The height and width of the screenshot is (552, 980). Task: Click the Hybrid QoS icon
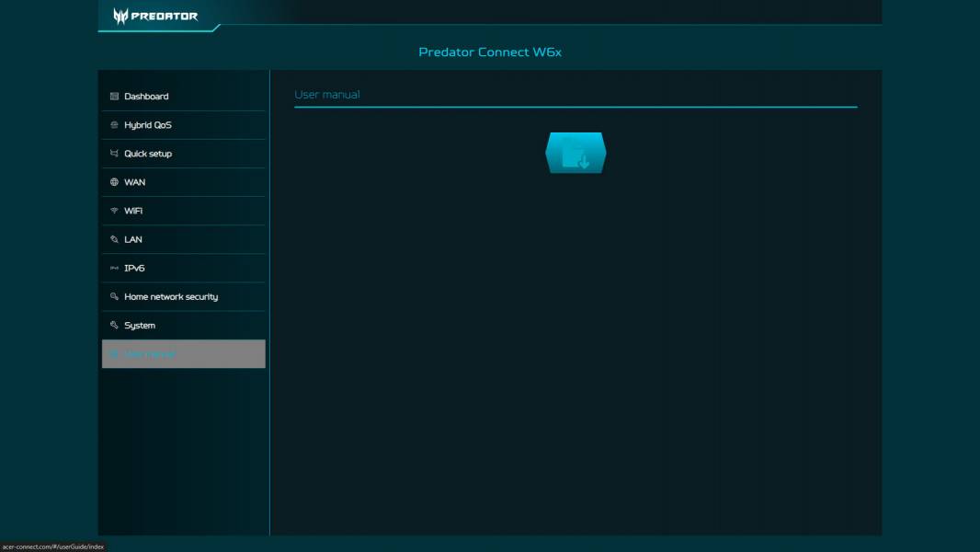tap(115, 124)
